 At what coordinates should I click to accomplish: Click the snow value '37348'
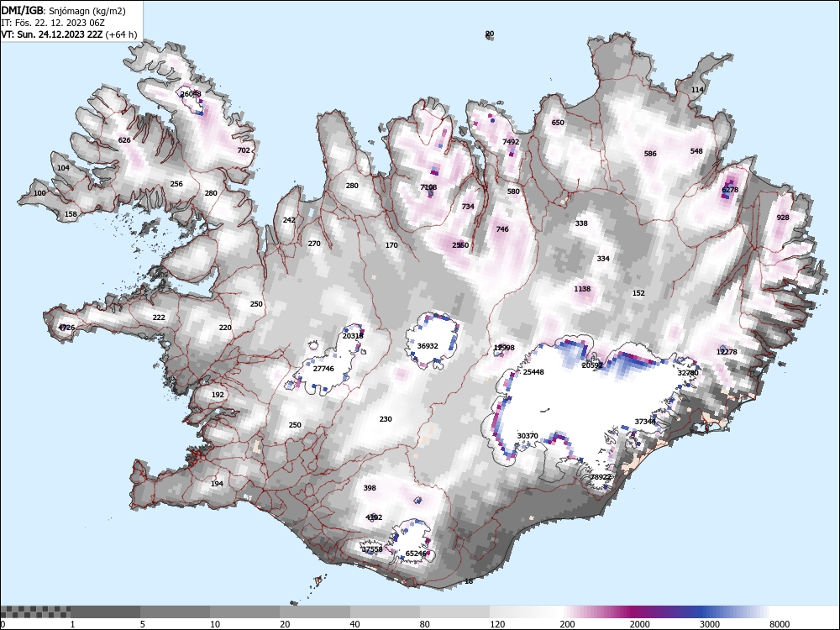645,422
